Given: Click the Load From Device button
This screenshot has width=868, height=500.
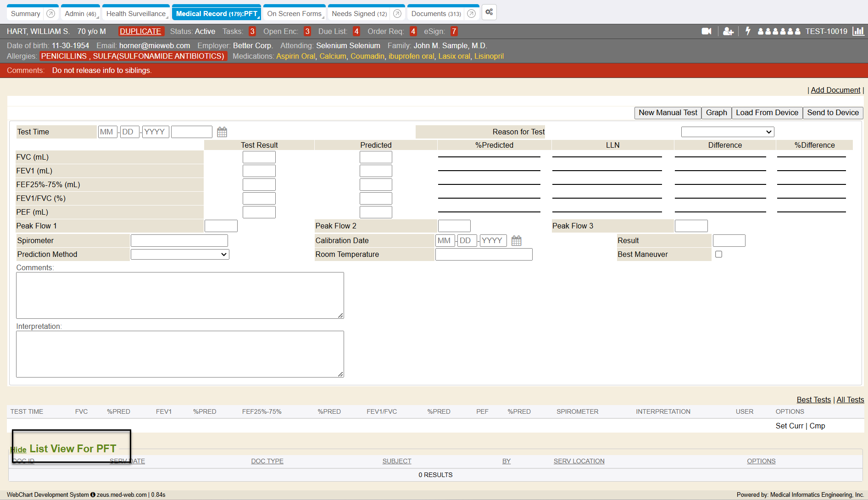Looking at the screenshot, I should click(767, 113).
